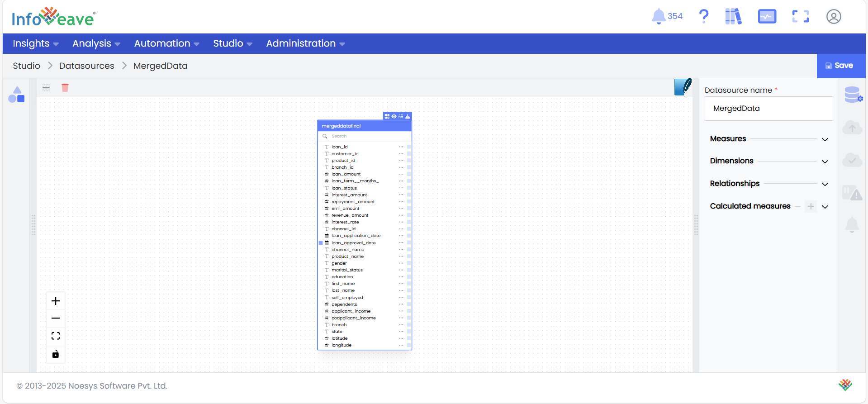The height and width of the screenshot is (404, 868).
Task: Select the loan_application_date column row
Action: (365, 236)
